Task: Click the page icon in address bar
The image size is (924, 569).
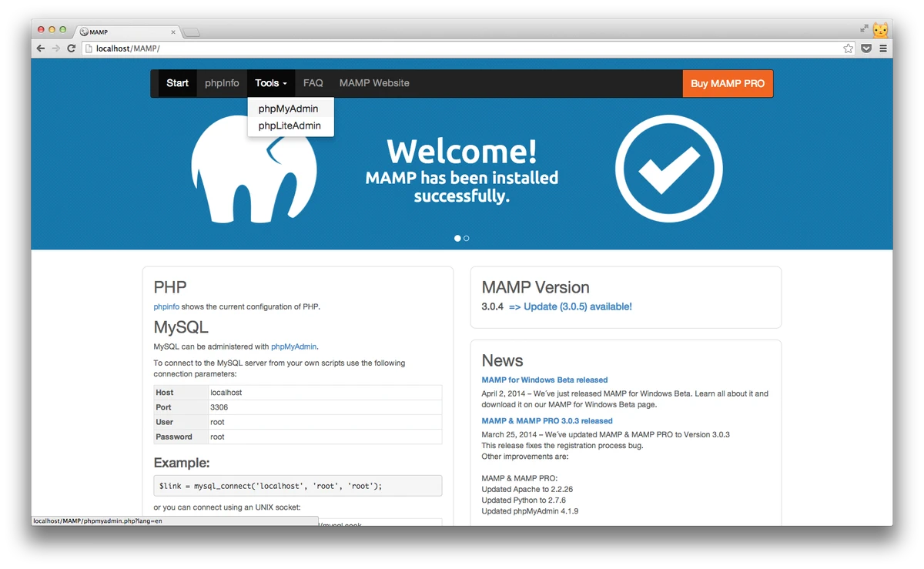Action: coord(89,49)
